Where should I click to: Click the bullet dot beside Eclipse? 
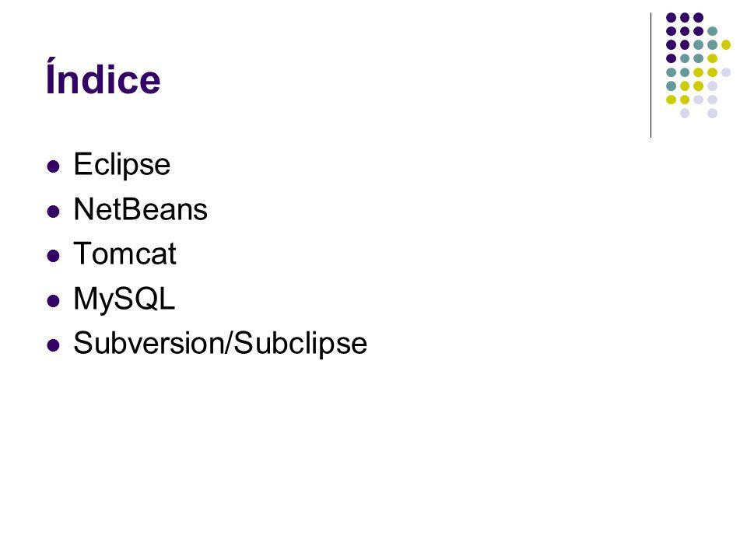click(54, 166)
